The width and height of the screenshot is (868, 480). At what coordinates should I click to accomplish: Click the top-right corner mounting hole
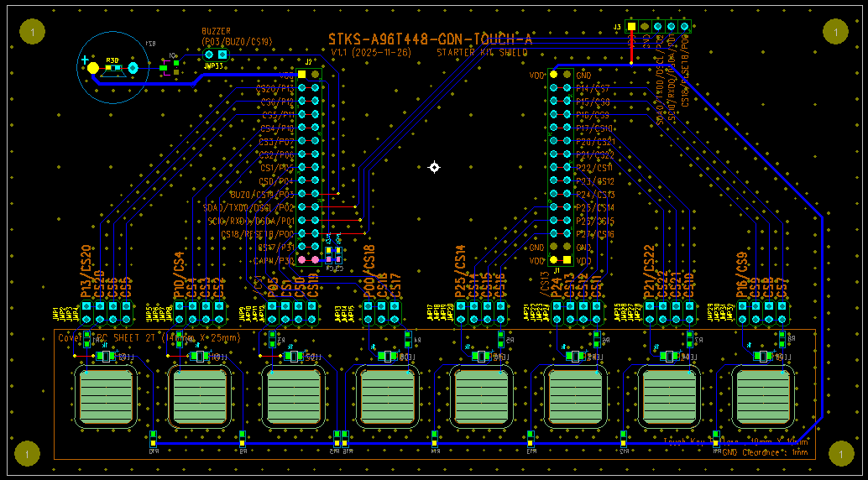(x=836, y=33)
